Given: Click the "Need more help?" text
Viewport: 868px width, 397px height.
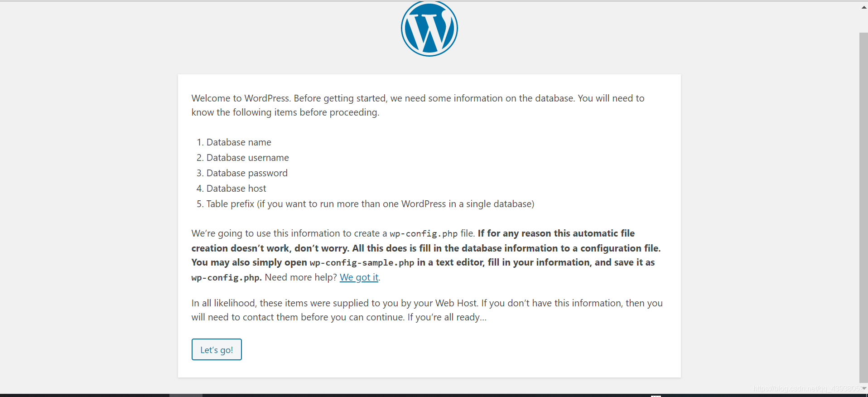Looking at the screenshot, I should click(x=301, y=277).
